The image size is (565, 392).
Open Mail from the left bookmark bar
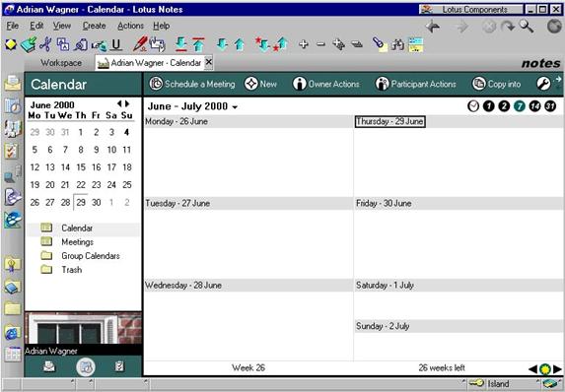pyautogui.click(x=12, y=83)
